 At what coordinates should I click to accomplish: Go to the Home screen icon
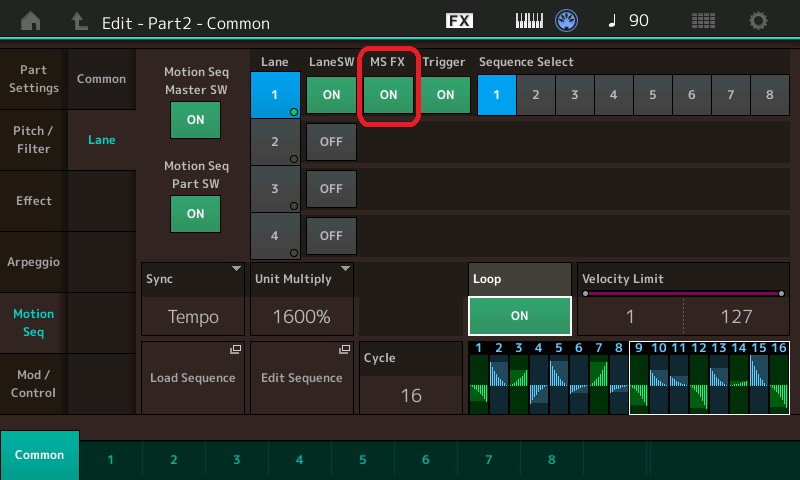pos(32,21)
